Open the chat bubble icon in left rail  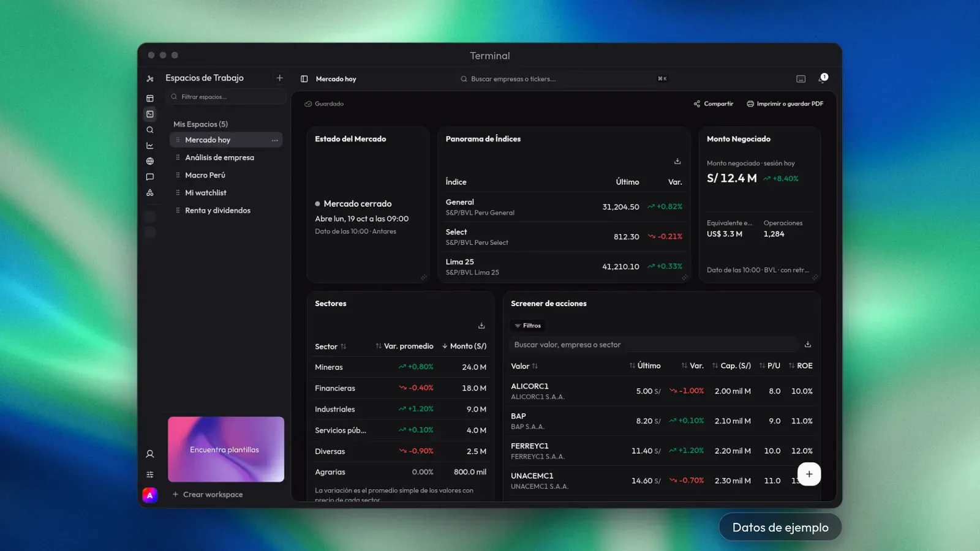point(150,177)
